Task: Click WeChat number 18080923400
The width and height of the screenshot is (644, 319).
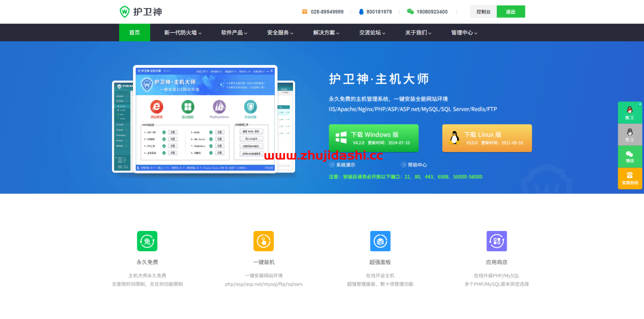Action: 432,12
